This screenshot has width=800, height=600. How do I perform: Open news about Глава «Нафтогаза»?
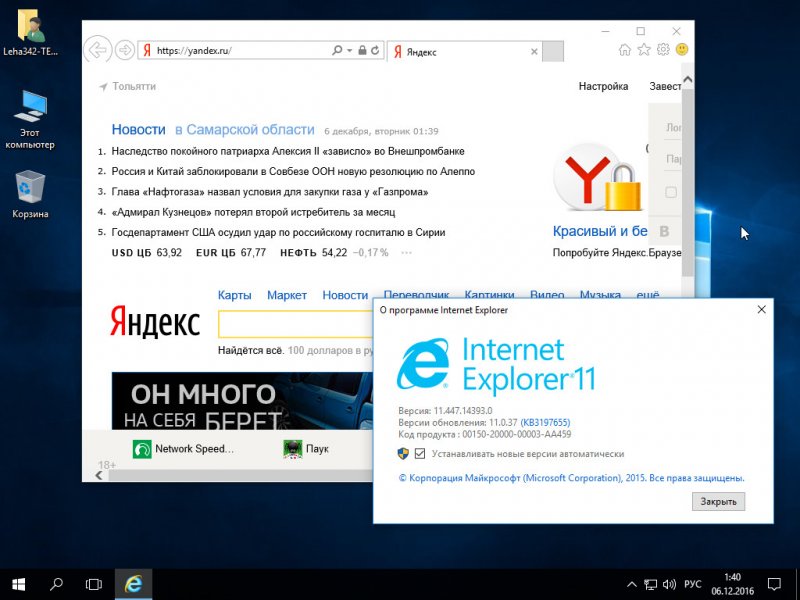pos(270,192)
